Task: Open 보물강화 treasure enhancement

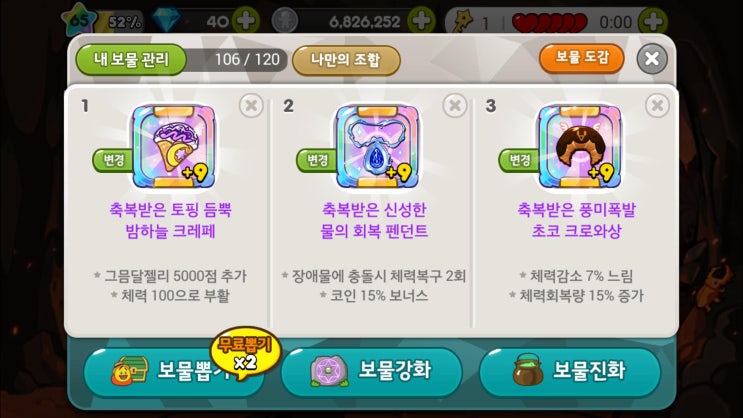Action: click(x=371, y=371)
